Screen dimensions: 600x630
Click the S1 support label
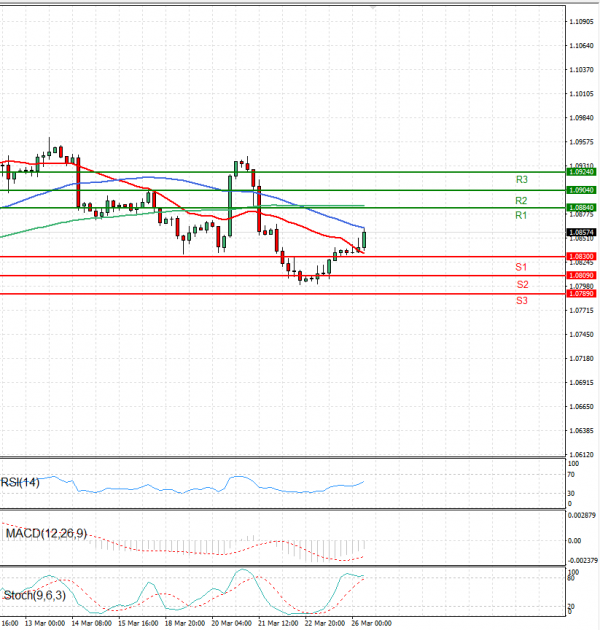point(521,267)
